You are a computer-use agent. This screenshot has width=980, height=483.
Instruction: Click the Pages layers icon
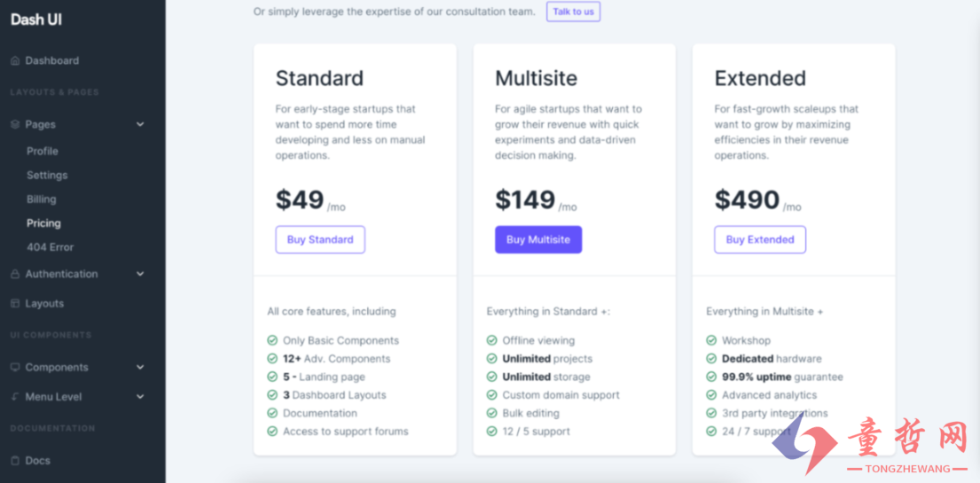click(x=16, y=124)
